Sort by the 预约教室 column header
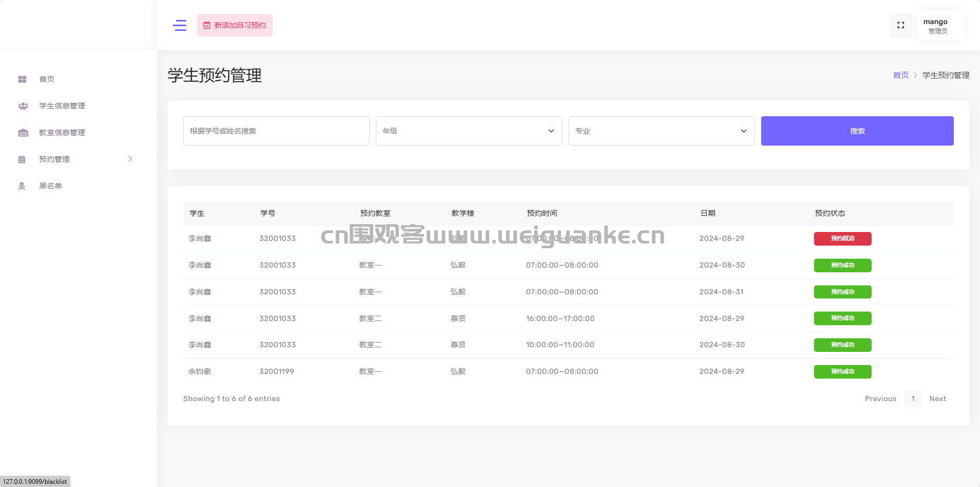The width and height of the screenshot is (980, 487). [375, 213]
